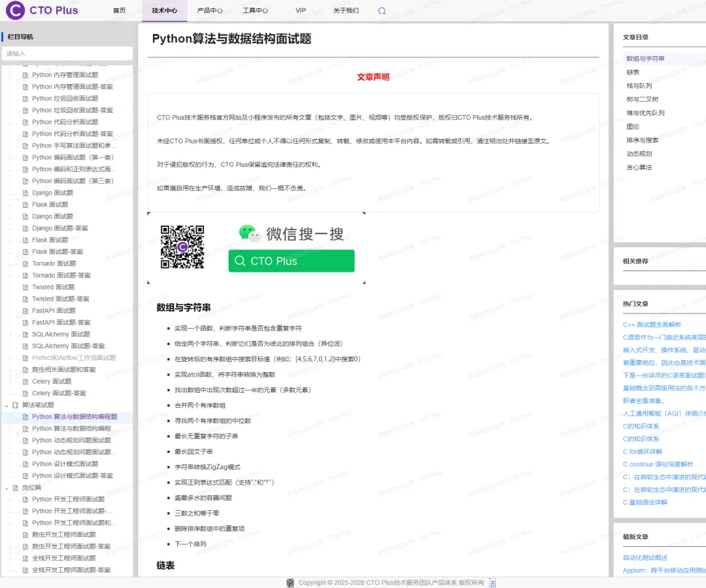Click the document icon for Python 内存管理面试题-答案

pos(25,87)
